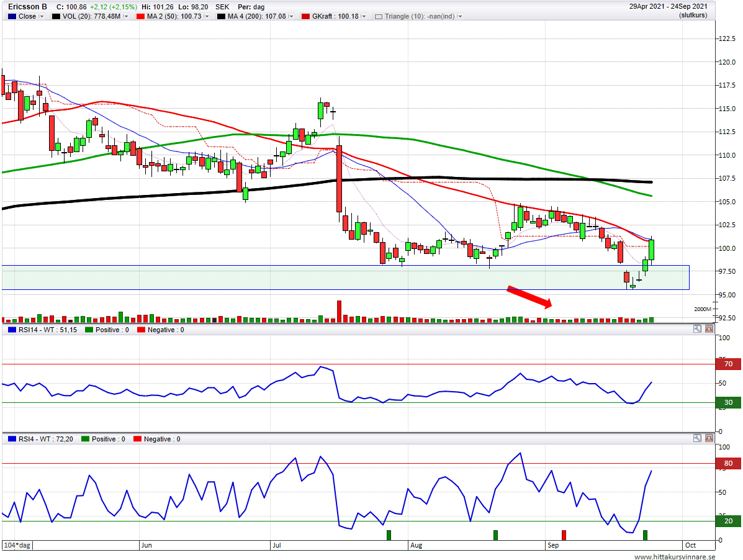Open the www.hittakursvinnare.se link

pos(675,557)
